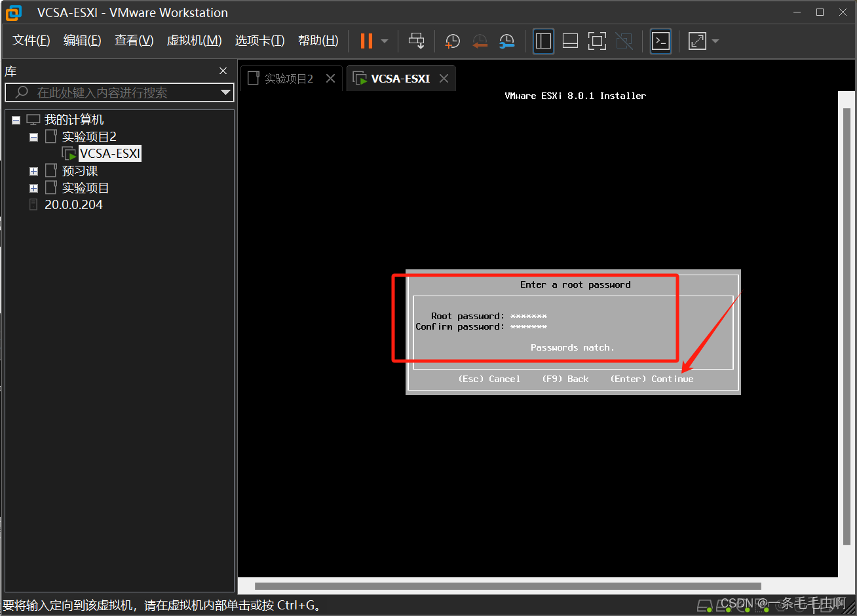The width and height of the screenshot is (857, 616).
Task: Collapse the 实验项目2 folder node
Action: click(x=33, y=137)
